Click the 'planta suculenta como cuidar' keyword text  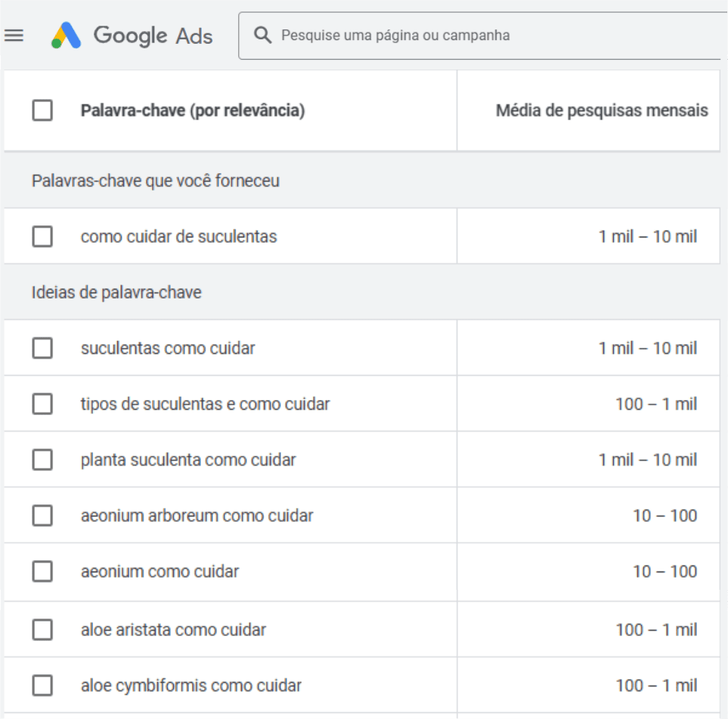click(x=188, y=460)
